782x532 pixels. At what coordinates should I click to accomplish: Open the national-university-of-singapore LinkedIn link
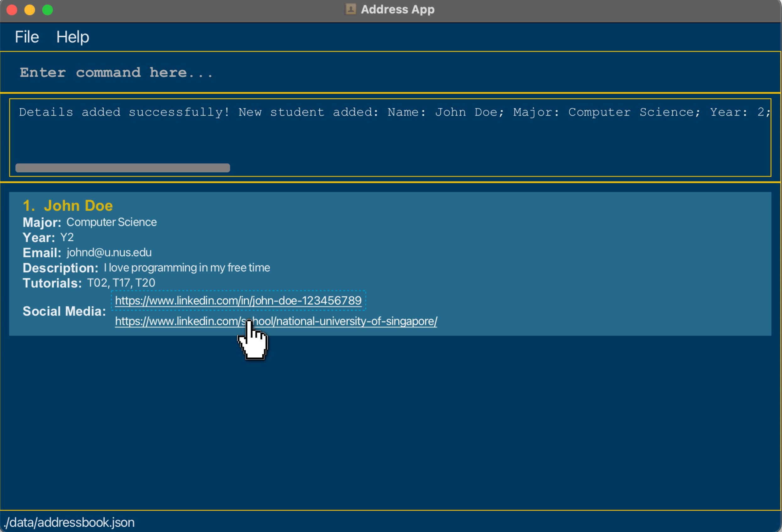[x=336, y=321]
